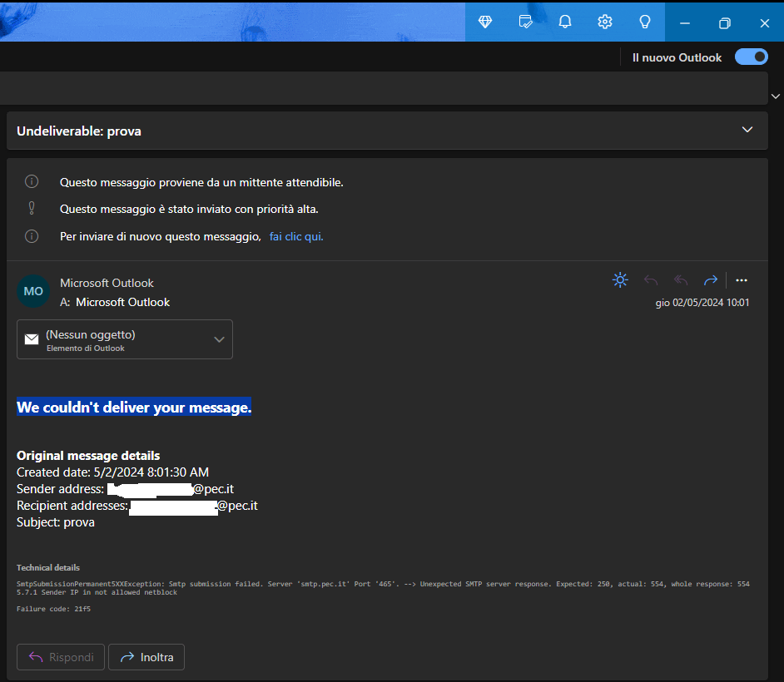Click the Inoltra button

(146, 657)
